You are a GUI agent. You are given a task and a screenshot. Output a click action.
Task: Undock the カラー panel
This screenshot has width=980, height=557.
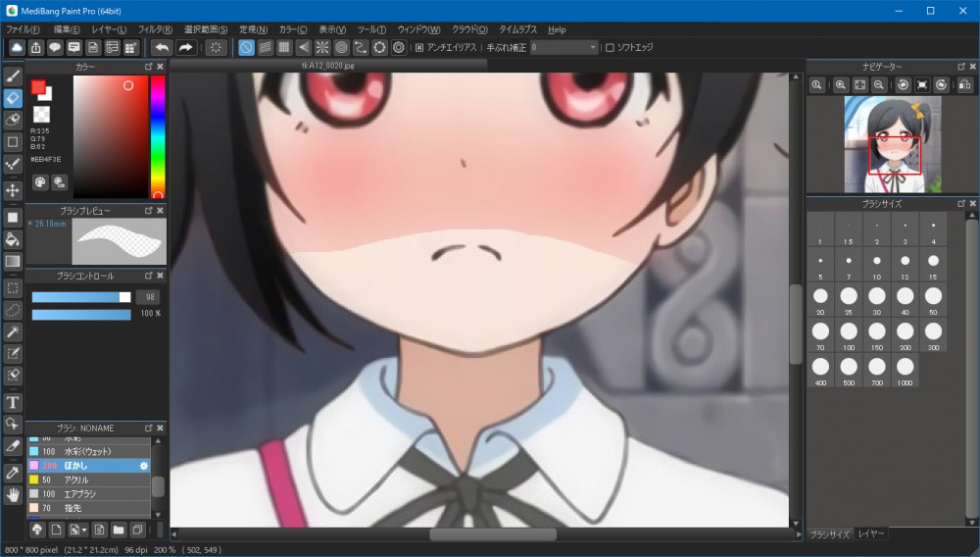(149, 67)
